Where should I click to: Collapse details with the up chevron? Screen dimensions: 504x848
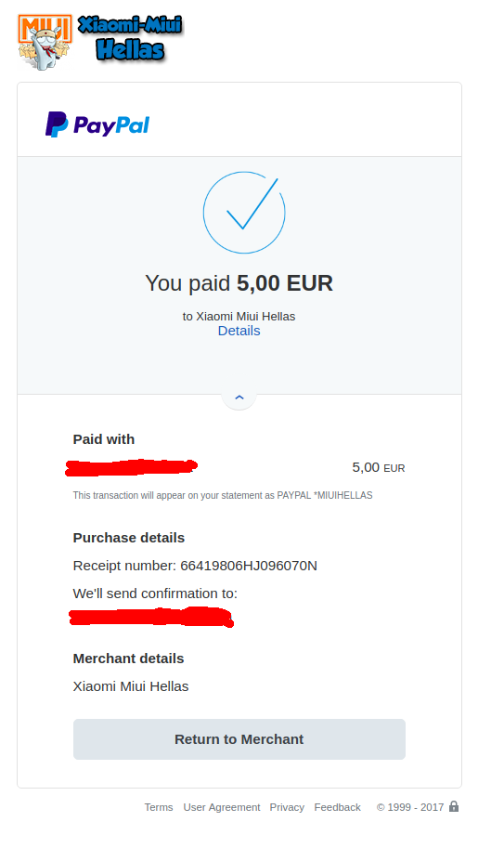click(x=239, y=398)
